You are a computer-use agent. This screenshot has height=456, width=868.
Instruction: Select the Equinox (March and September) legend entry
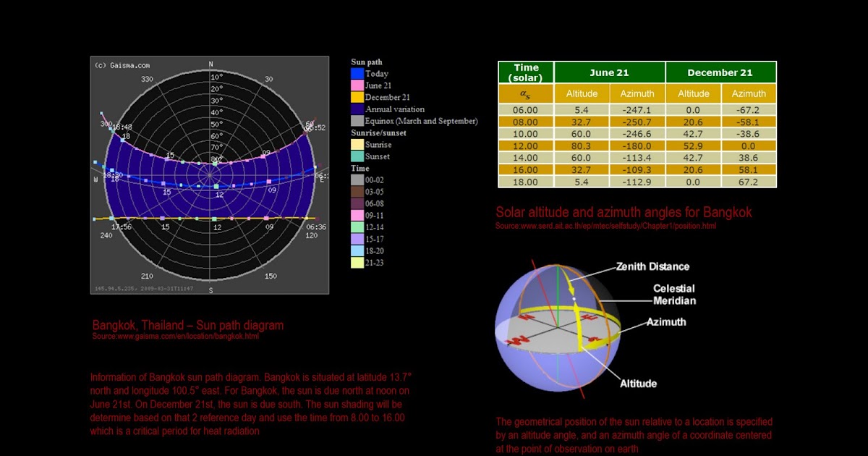pos(357,120)
